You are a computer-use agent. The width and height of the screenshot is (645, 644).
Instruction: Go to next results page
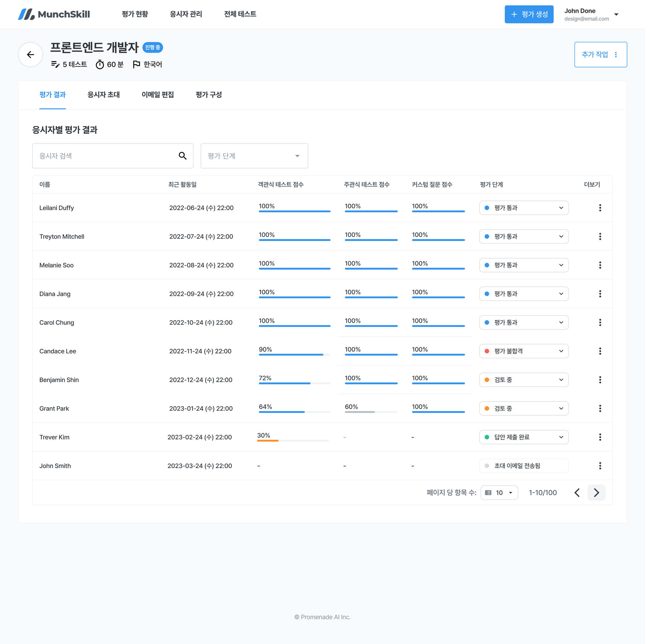[x=596, y=492]
